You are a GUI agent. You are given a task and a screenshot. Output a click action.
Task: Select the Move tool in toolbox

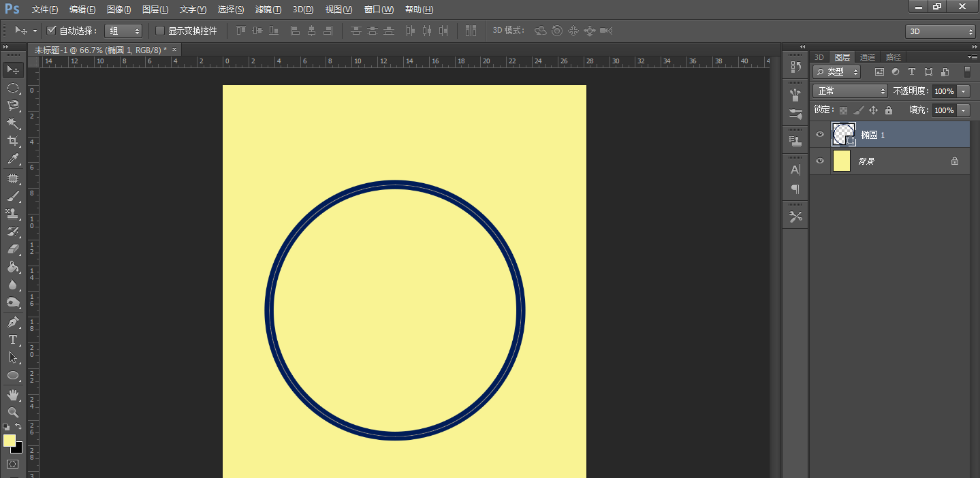coord(13,69)
